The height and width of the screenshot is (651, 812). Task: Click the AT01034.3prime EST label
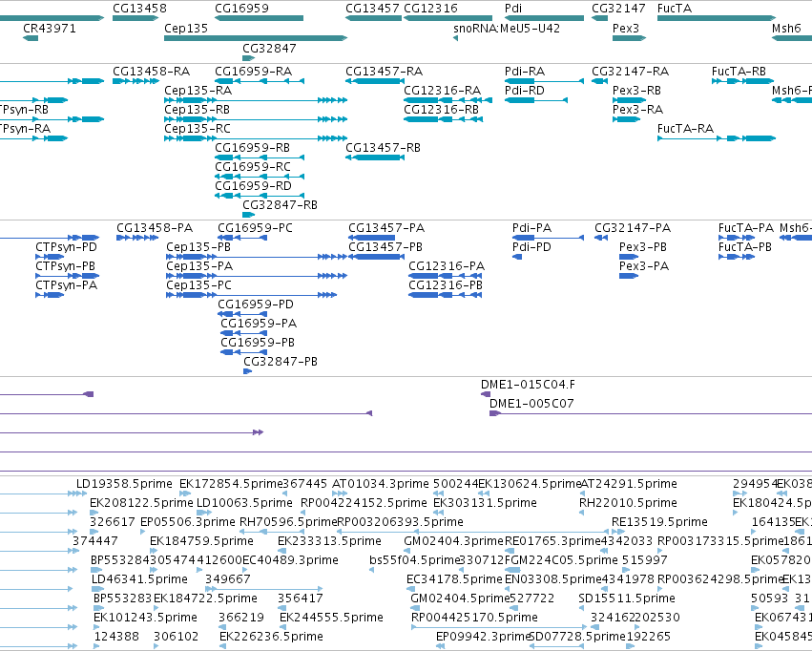pyautogui.click(x=380, y=484)
